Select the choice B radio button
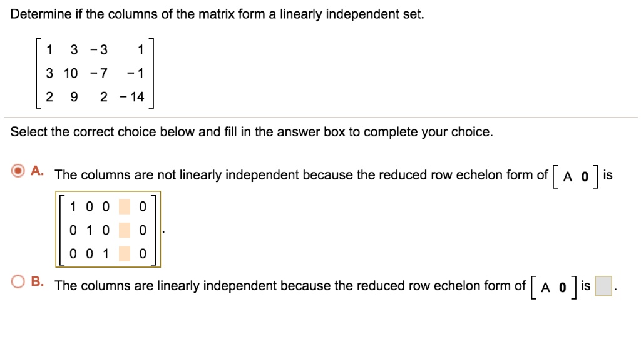 tap(16, 280)
